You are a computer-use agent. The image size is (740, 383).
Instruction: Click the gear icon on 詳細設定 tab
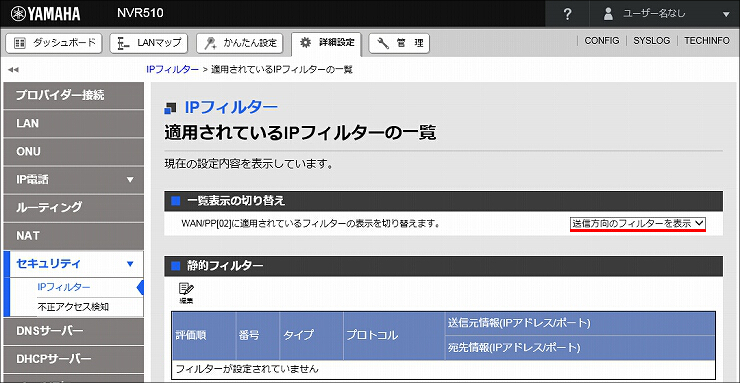click(x=306, y=43)
